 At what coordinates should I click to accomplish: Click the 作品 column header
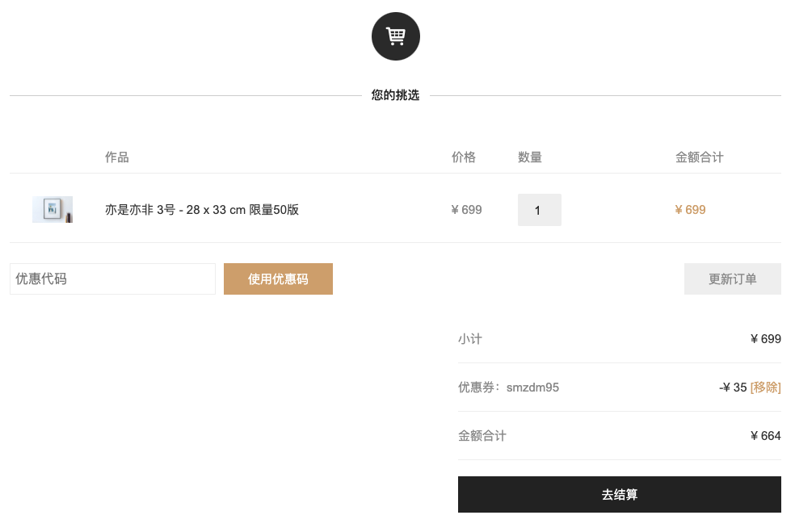pos(116,157)
